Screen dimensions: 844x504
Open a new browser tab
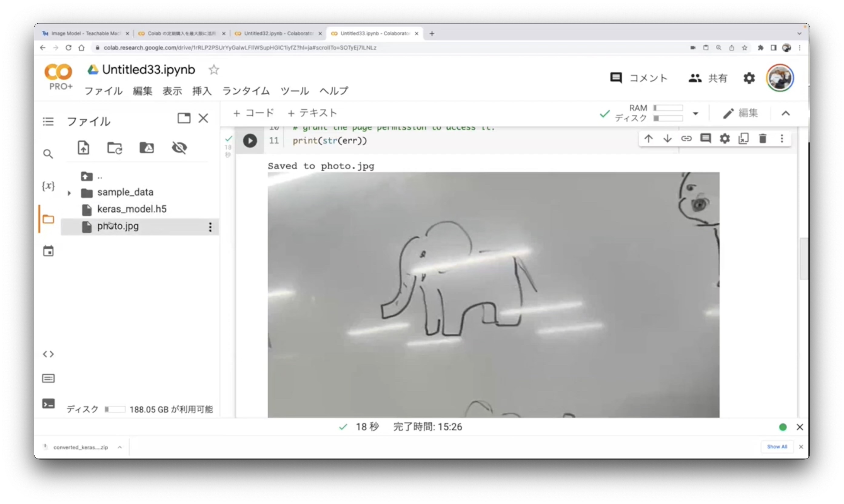pyautogui.click(x=432, y=33)
